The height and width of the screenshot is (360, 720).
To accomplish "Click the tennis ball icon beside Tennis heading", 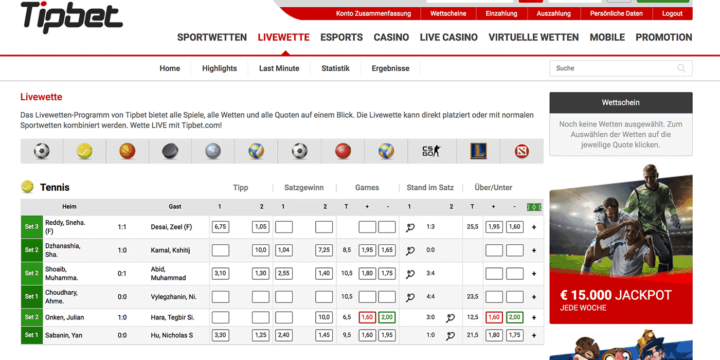I will click(x=28, y=186).
